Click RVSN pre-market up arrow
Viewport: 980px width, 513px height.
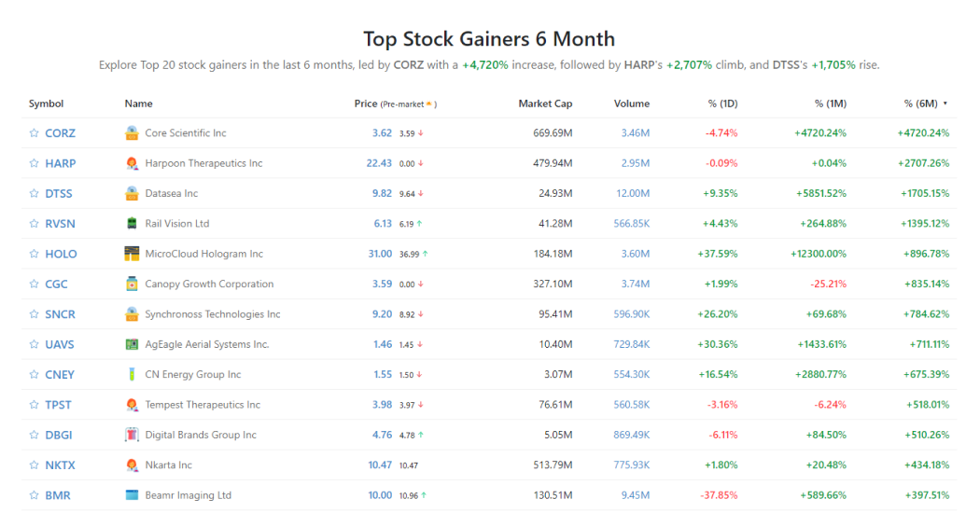tap(419, 223)
